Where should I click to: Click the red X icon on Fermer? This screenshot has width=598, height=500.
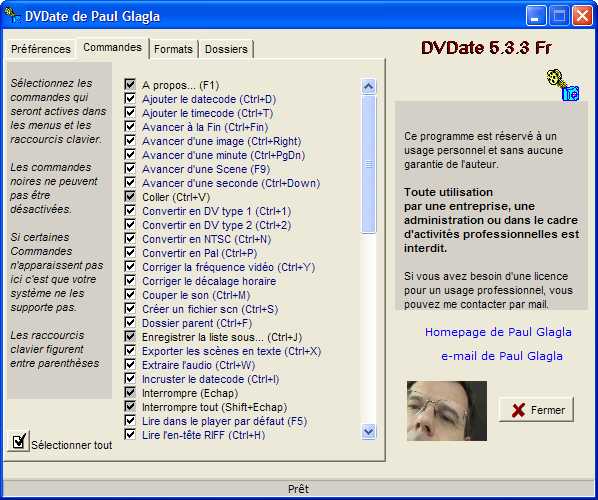click(x=518, y=410)
